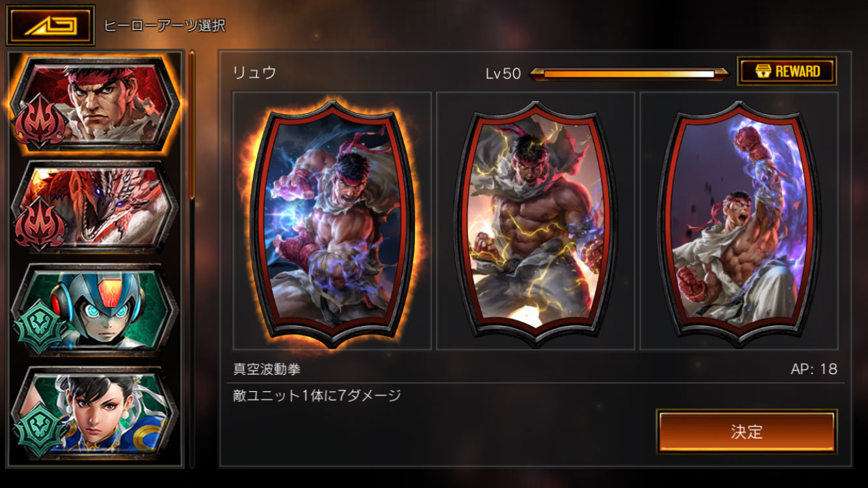Screen dimensions: 868x488
Task: Choose the Mega Man X hero portrait
Action: point(95,310)
